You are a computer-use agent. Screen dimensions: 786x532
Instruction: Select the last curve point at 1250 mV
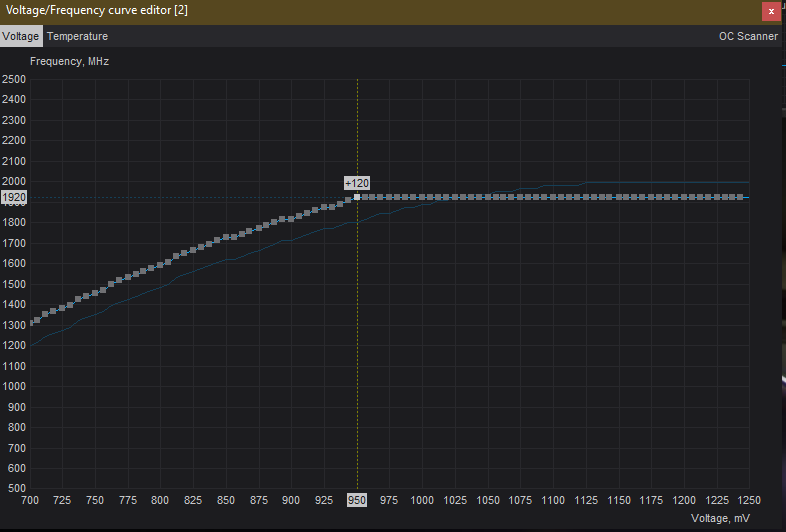[741, 198]
